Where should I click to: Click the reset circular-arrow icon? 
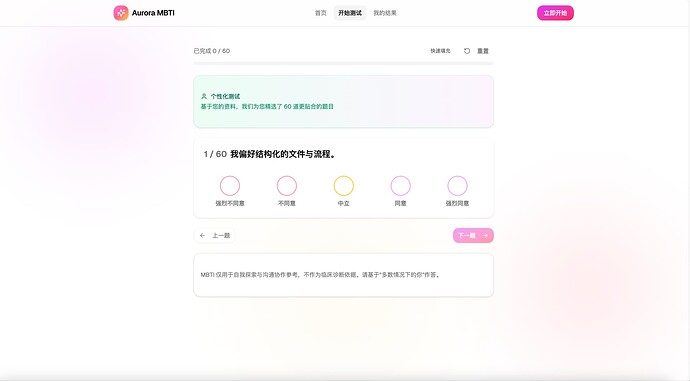pyautogui.click(x=467, y=51)
